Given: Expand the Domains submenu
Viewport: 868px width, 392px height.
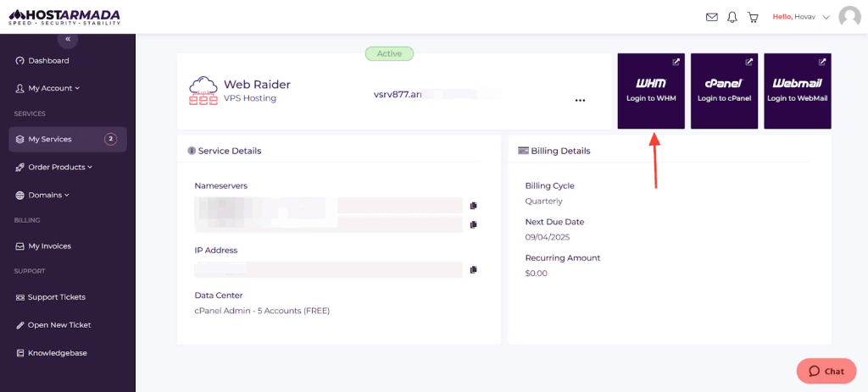Looking at the screenshot, I should 48,195.
